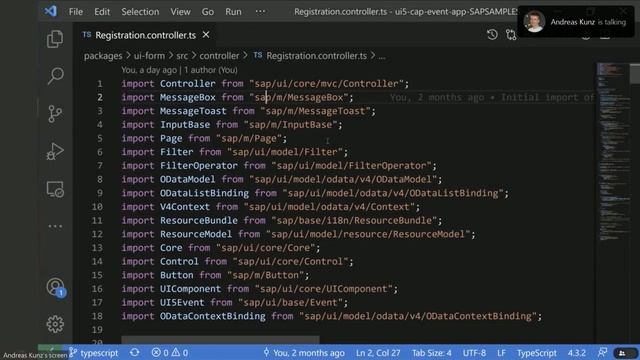The image size is (640, 360).
Task: Change the Tab Size: 4 setting
Action: coord(431,353)
